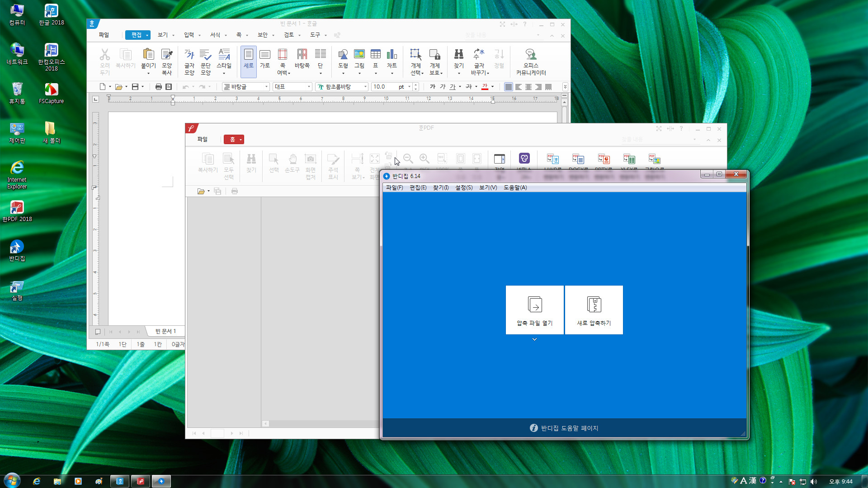Expand chevron below 압축 파일 열기
This screenshot has width=868, height=488.
click(x=534, y=339)
